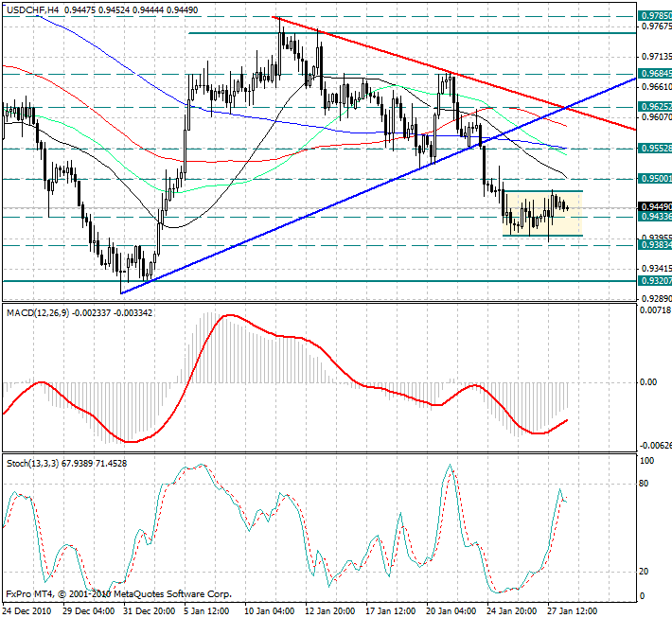Click the 20 Jan 04:00 date label
This screenshot has width=672, height=618.
click(x=451, y=610)
